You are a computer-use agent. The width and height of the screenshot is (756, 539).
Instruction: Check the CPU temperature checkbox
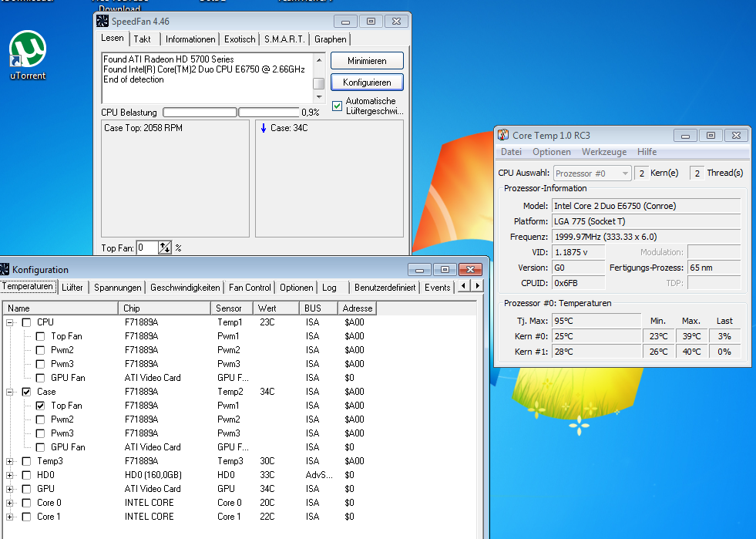(x=26, y=322)
